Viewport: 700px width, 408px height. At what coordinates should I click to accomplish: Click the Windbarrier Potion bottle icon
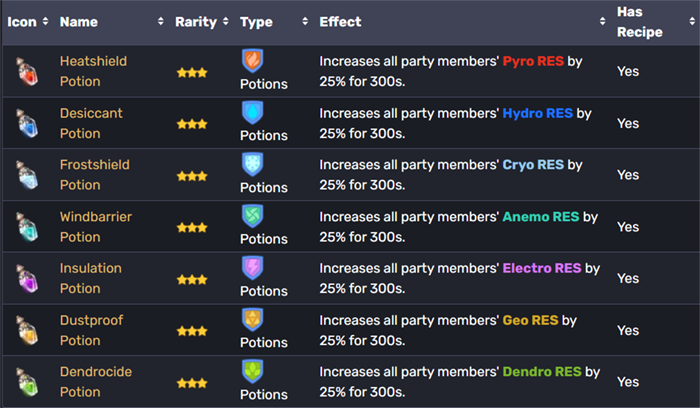coord(24,227)
